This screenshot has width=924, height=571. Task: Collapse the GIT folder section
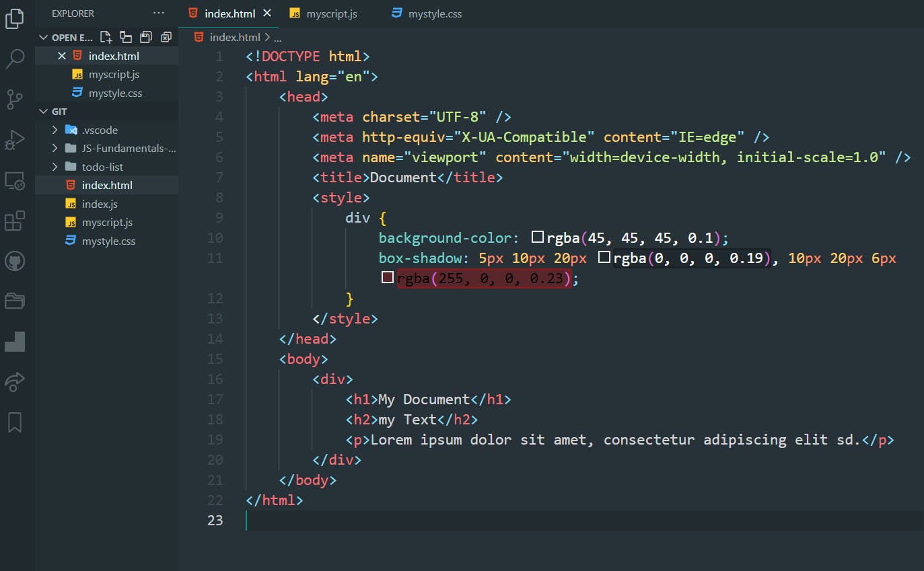pos(44,112)
